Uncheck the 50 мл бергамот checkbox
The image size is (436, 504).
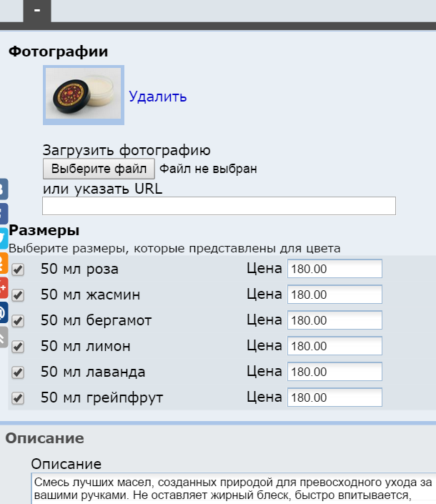18,321
